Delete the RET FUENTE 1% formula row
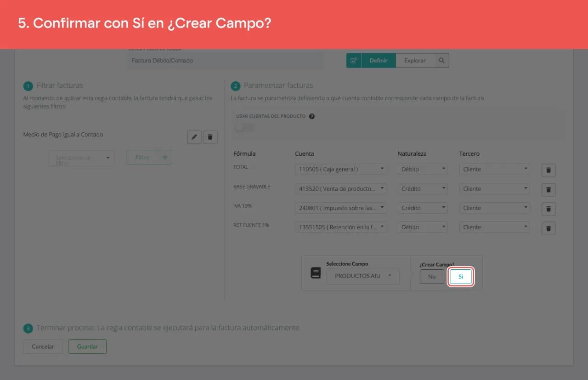This screenshot has width=588, height=380. pyautogui.click(x=548, y=228)
